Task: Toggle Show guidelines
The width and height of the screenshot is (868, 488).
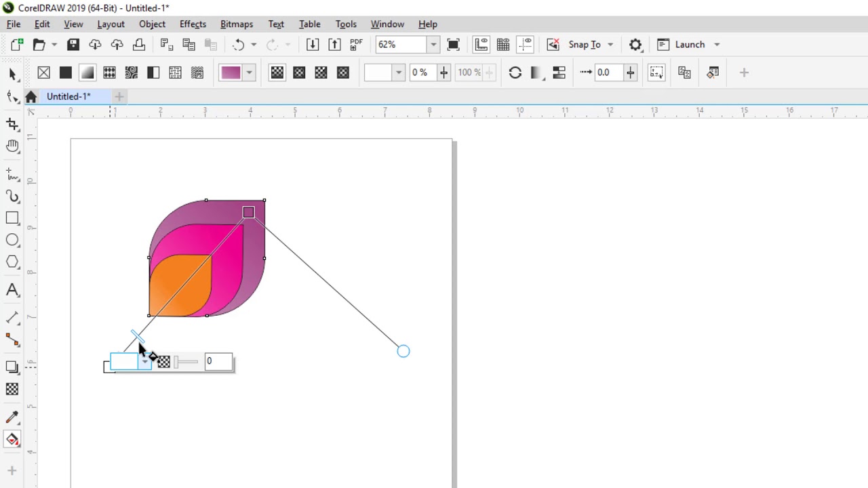Action: [525, 45]
